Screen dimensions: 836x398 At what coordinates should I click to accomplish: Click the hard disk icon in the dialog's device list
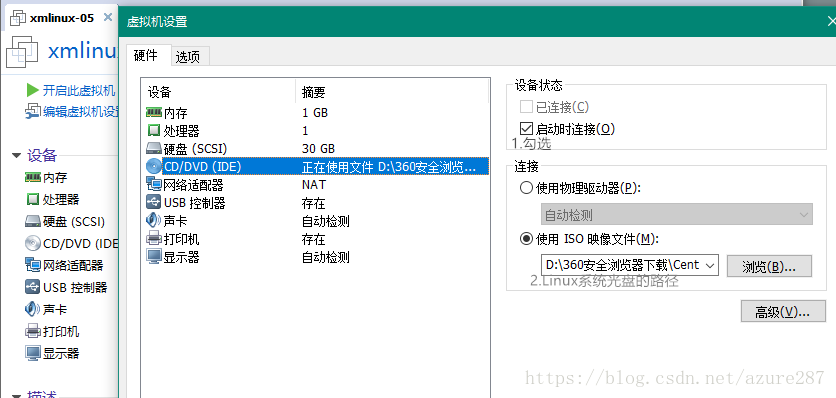pyautogui.click(x=154, y=148)
